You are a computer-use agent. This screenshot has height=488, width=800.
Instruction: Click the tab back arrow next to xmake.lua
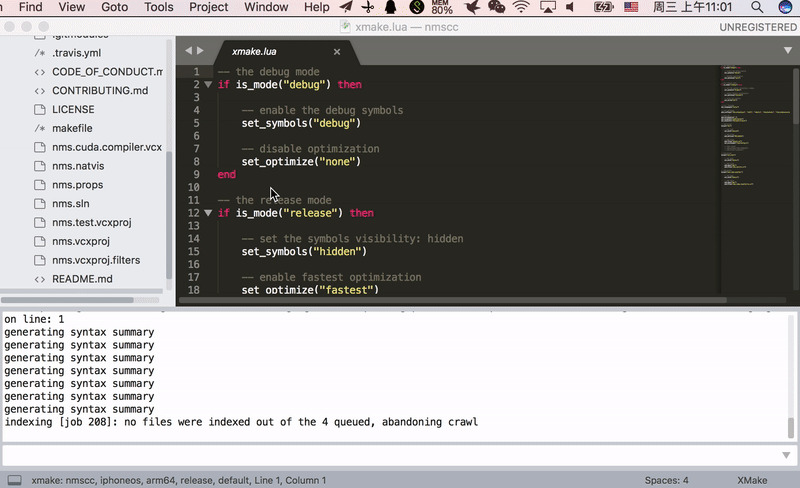click(188, 50)
